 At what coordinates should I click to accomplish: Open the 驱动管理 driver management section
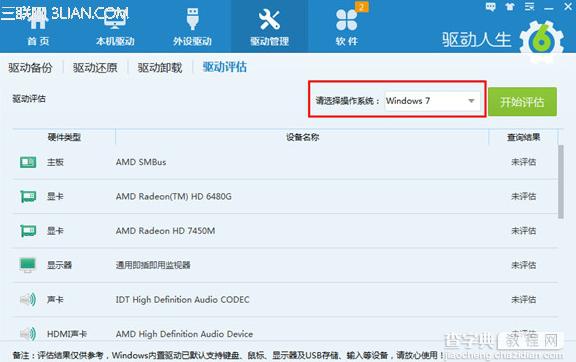(x=269, y=26)
